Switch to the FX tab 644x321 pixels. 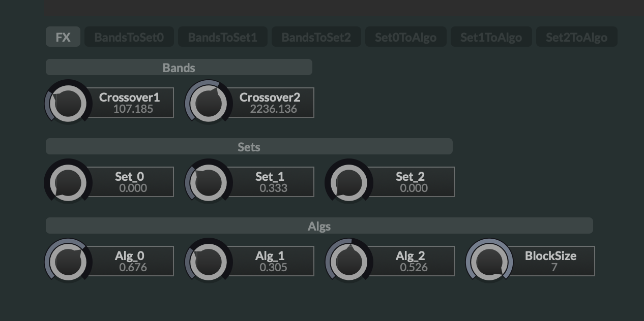point(63,37)
